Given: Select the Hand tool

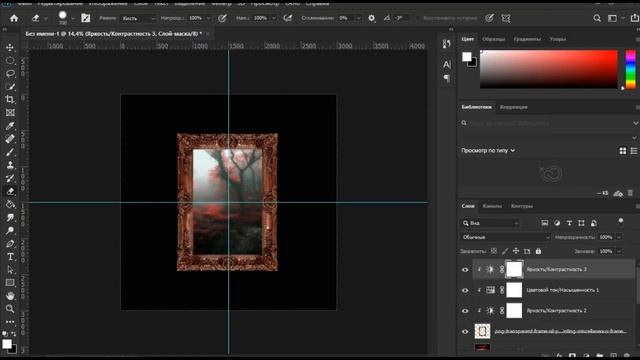Looking at the screenshot, I should point(10,296).
